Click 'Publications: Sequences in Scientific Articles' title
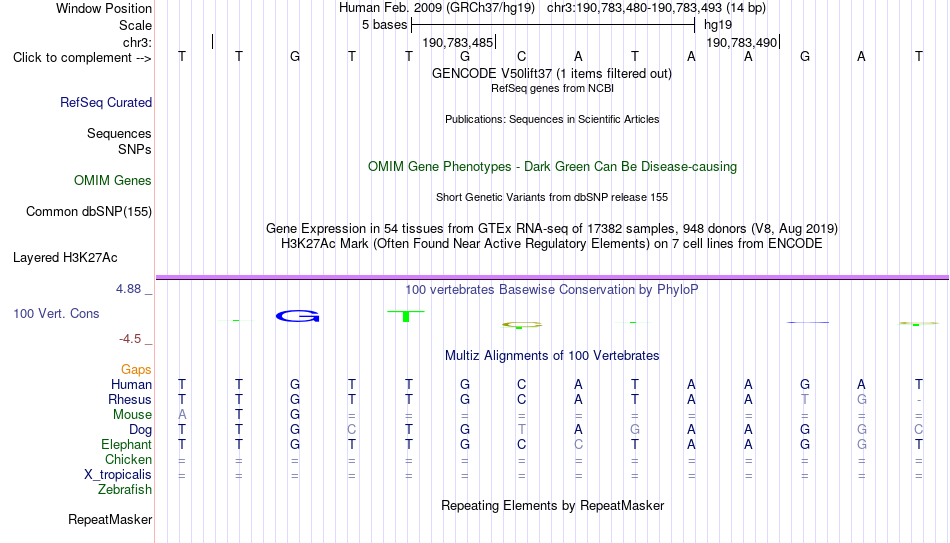The width and height of the screenshot is (950, 543). (552, 119)
